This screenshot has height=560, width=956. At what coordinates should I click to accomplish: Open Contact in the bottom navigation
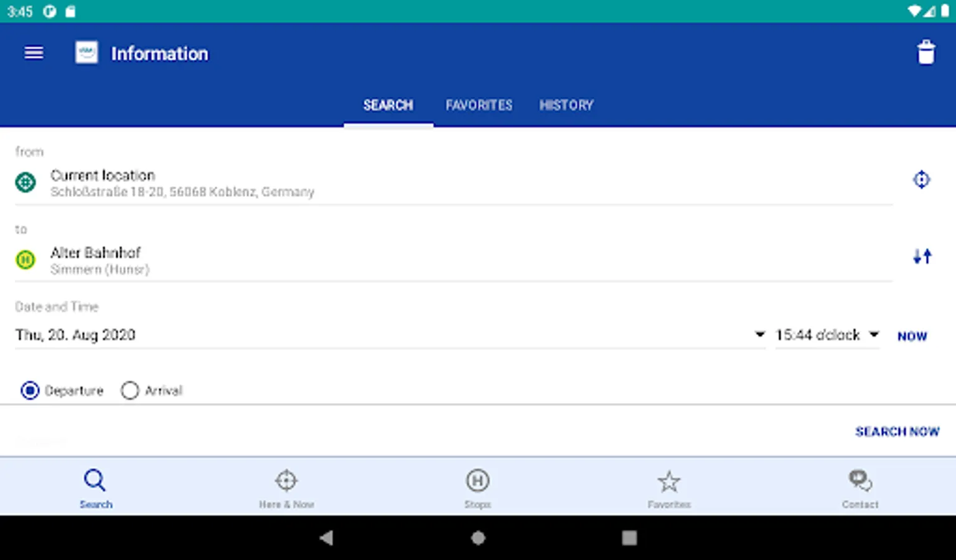(x=860, y=488)
